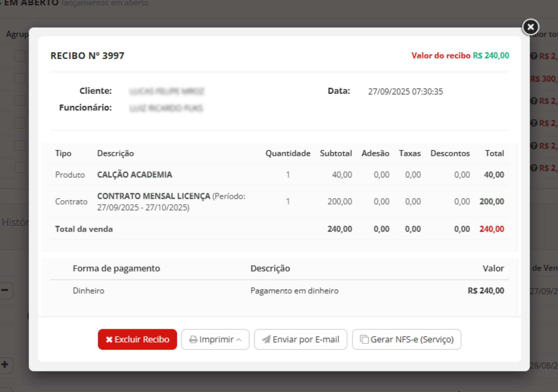Screen dimensions: 558x392
Task: Click the blurred Funcionário name
Action: [x=166, y=108]
